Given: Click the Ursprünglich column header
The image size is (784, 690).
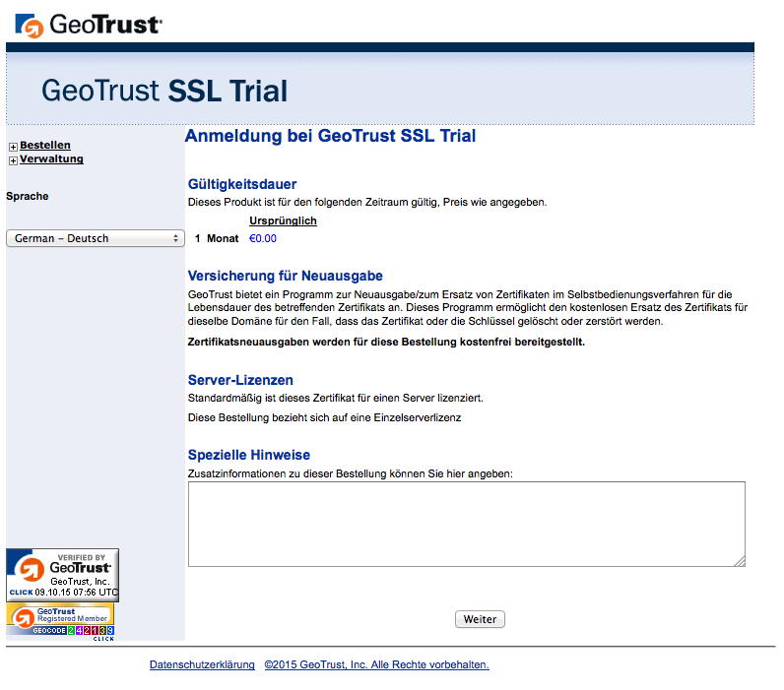Looking at the screenshot, I should (x=284, y=221).
